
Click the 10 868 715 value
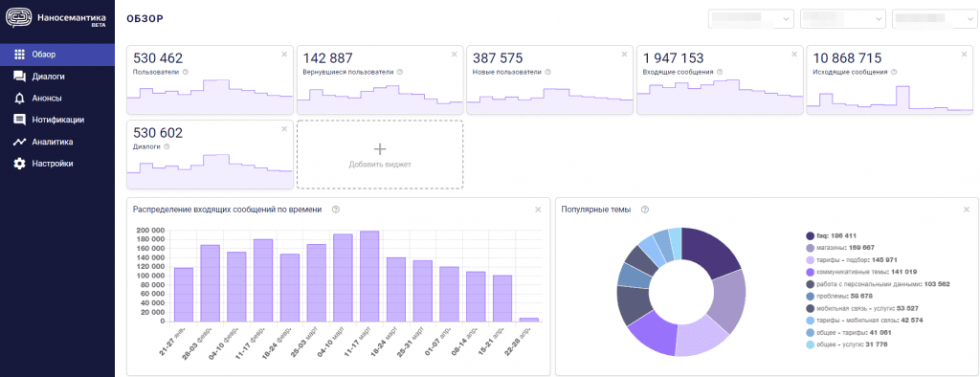pyautogui.click(x=848, y=58)
